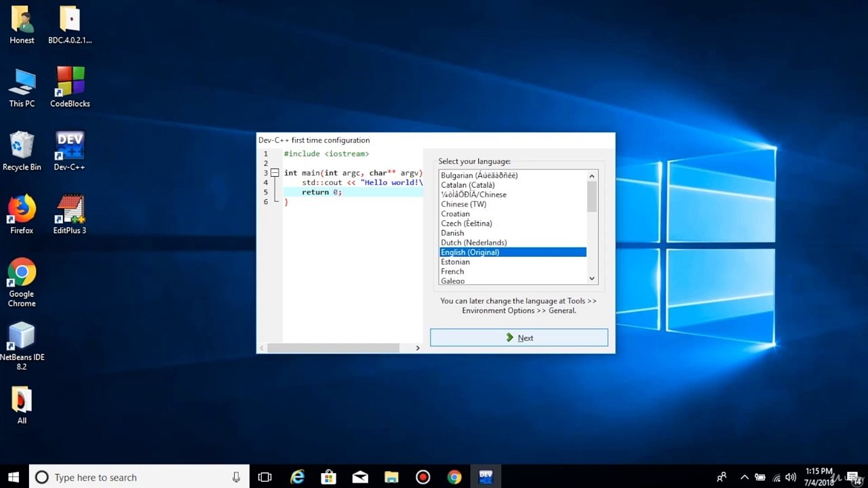Select Danish in the language list
Screen dimensions: 868x488
coord(452,233)
